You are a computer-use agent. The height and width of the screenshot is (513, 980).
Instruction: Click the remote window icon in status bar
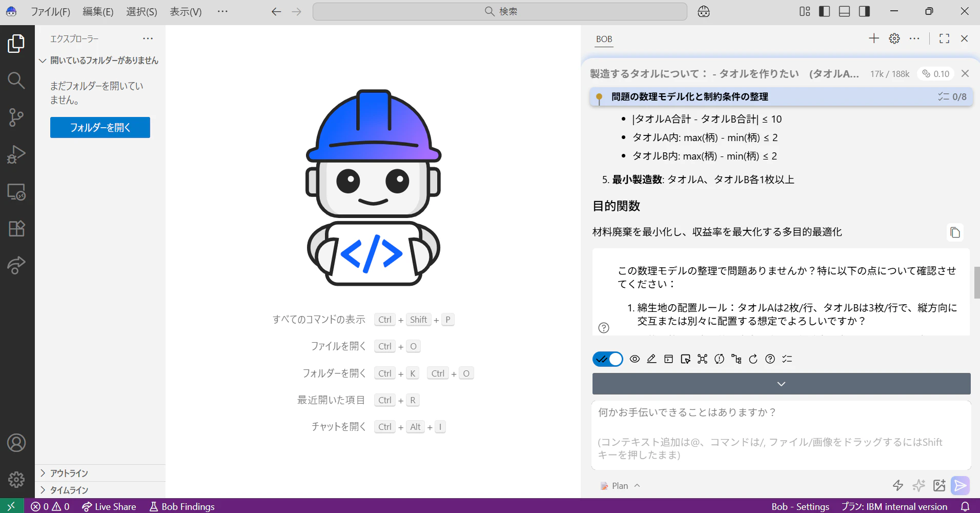[11, 506]
